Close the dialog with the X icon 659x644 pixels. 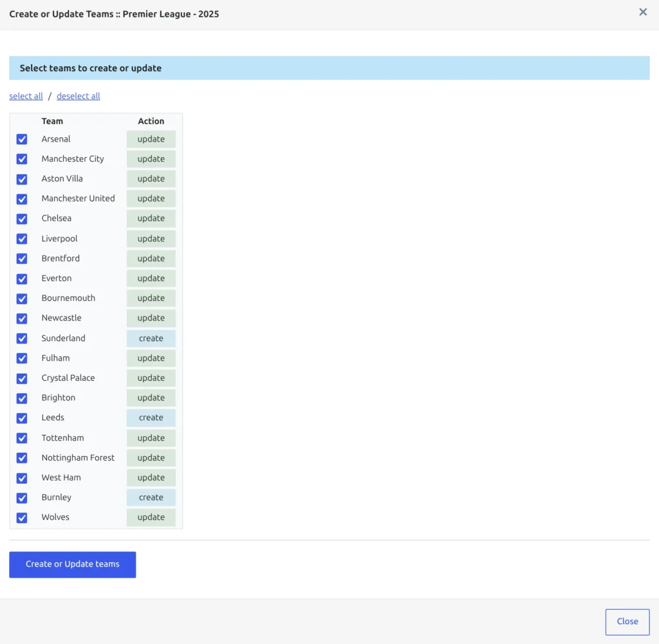click(x=643, y=12)
